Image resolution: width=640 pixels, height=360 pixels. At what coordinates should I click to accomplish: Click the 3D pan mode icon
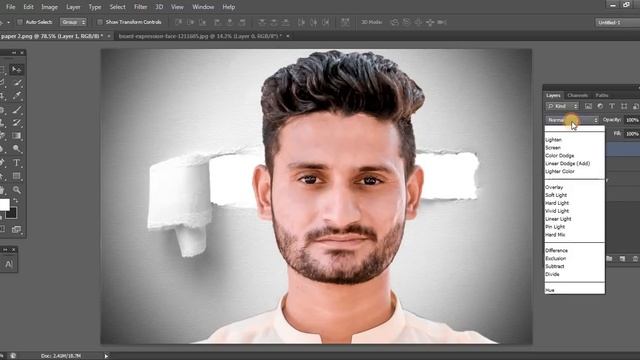418,22
